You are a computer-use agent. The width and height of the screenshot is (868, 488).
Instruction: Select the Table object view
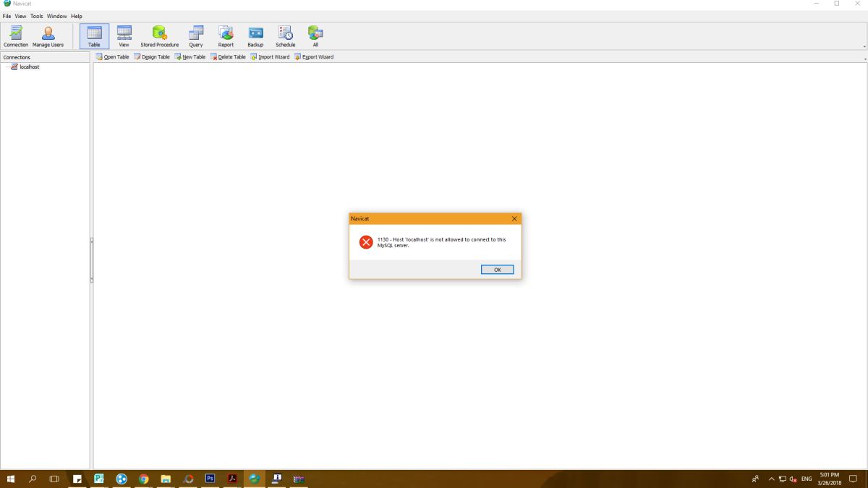(x=94, y=36)
